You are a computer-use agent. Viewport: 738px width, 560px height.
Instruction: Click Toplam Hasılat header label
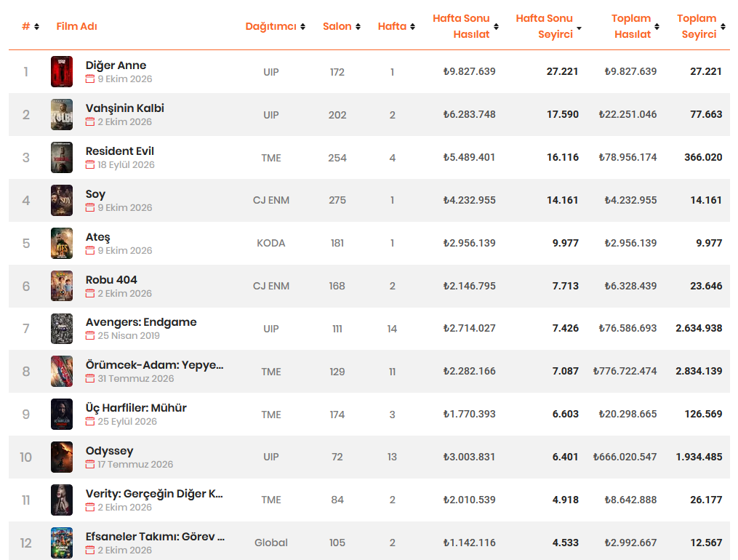[x=631, y=26]
